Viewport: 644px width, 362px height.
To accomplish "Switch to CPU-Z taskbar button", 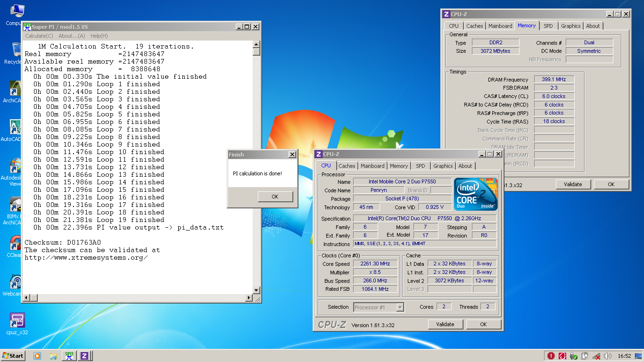I will [84, 356].
